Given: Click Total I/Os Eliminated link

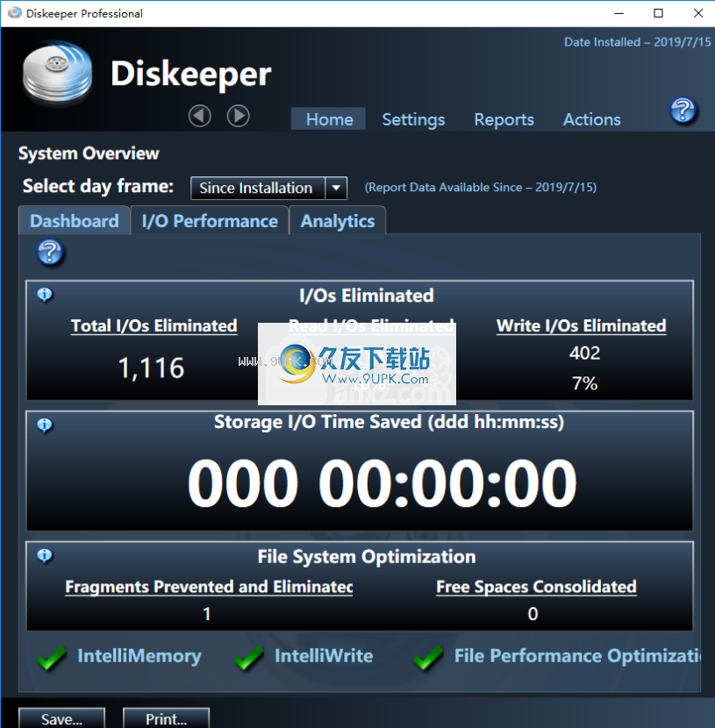Looking at the screenshot, I should [154, 326].
